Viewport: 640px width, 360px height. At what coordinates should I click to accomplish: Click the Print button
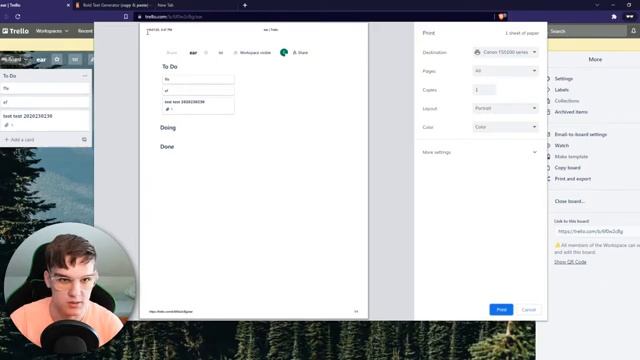tap(501, 310)
